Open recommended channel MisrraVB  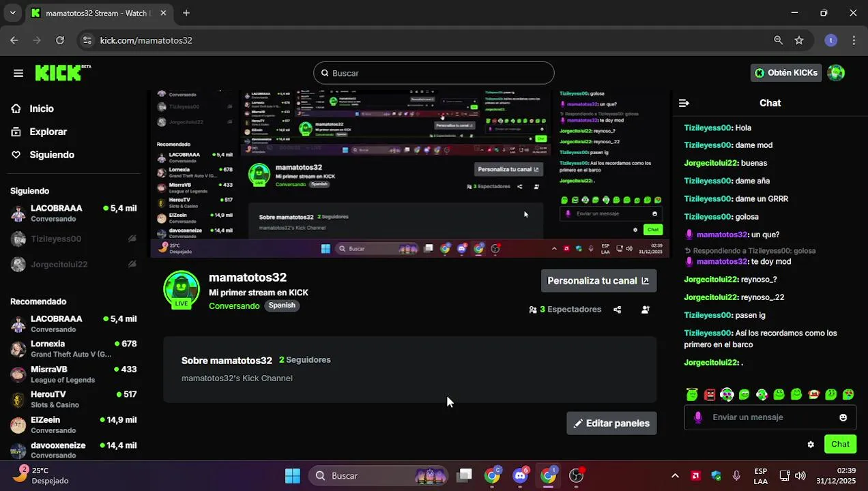74,374
